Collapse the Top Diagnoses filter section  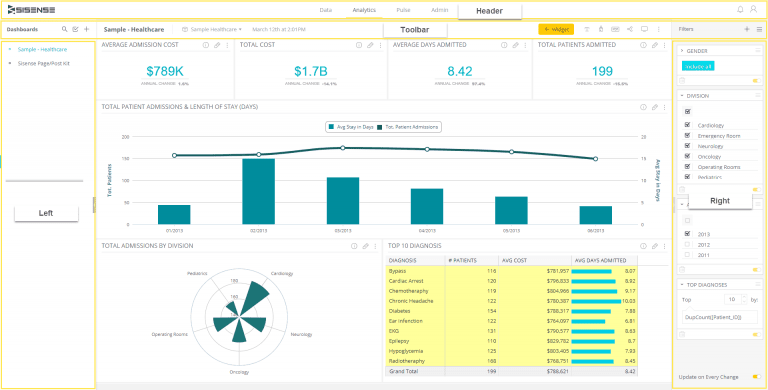[682, 284]
